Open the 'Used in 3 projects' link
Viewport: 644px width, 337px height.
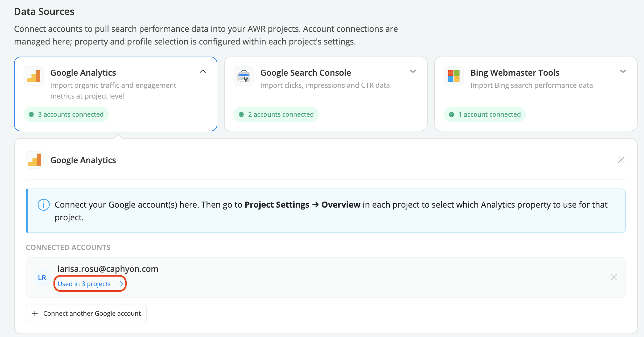pos(90,284)
